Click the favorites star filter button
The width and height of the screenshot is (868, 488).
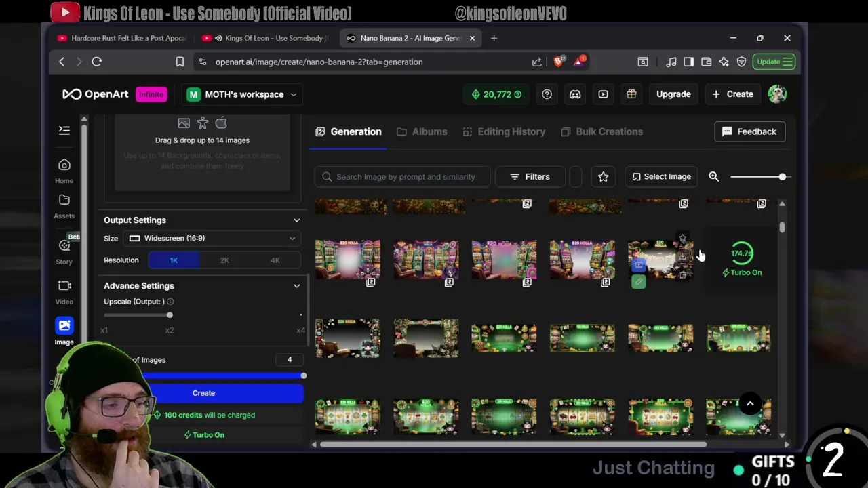(x=603, y=176)
